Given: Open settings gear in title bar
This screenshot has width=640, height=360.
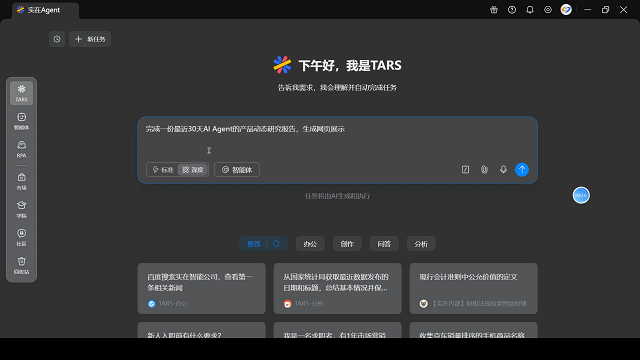Looking at the screenshot, I should [548, 10].
